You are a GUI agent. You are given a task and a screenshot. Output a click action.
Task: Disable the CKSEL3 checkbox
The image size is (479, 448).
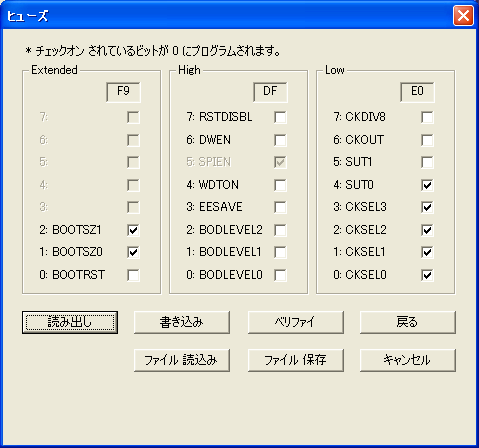(x=427, y=207)
